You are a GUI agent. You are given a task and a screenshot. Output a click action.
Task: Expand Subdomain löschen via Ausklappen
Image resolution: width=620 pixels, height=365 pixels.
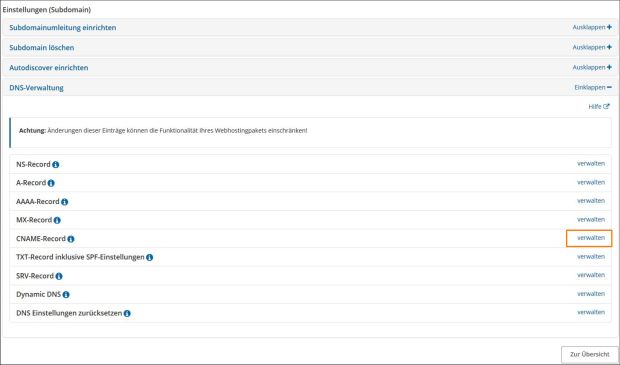[592, 47]
